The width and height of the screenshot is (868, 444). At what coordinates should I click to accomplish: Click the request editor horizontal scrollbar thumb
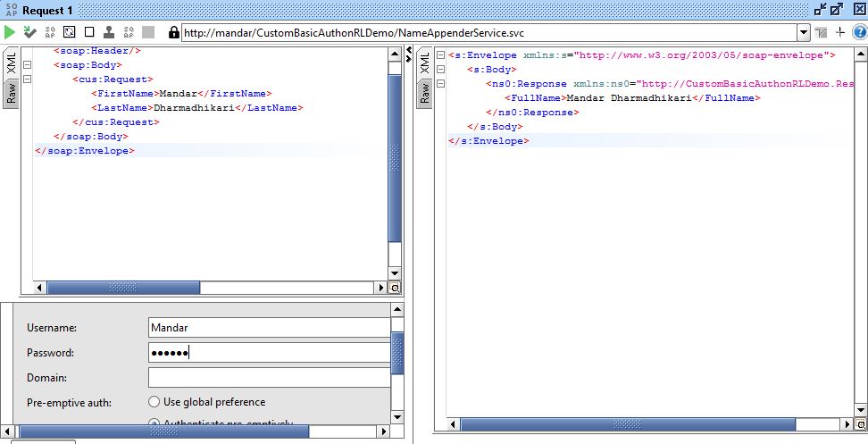123,288
